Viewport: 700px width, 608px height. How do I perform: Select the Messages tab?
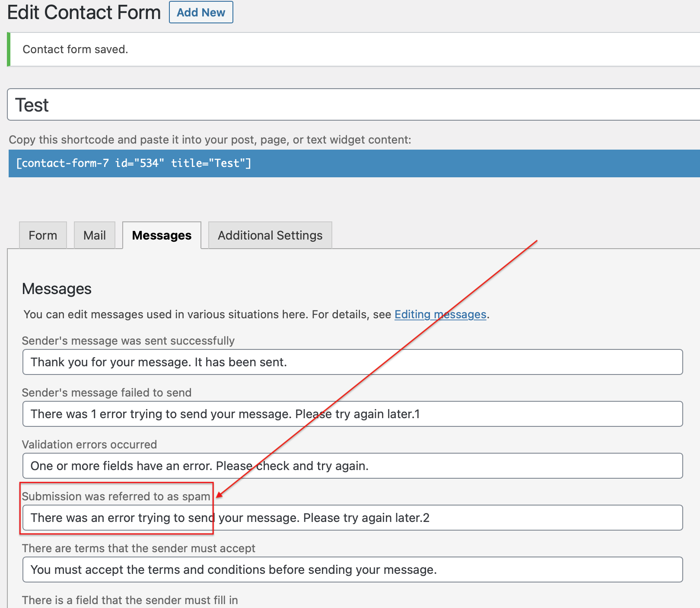tap(162, 235)
